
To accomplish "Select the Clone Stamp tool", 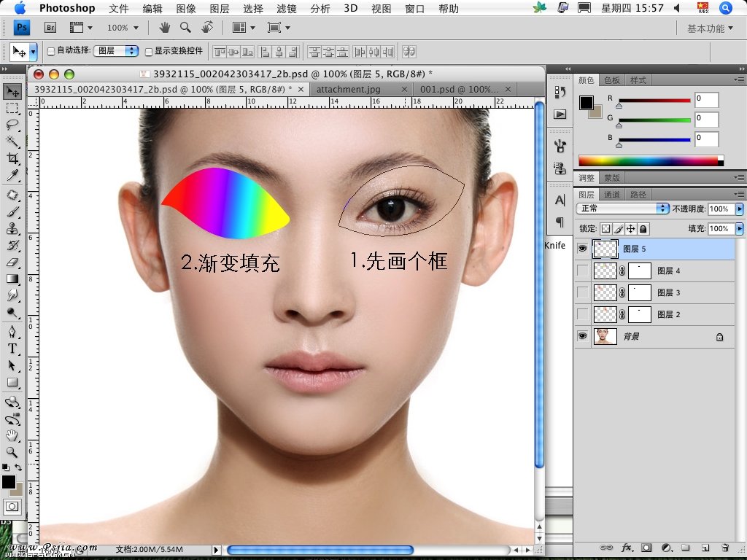I will [x=12, y=228].
